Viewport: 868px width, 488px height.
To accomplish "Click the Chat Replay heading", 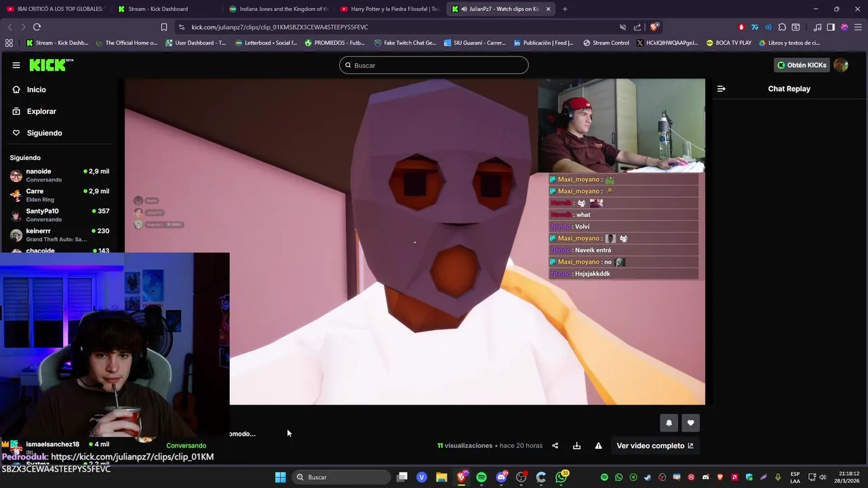I will coord(789,89).
